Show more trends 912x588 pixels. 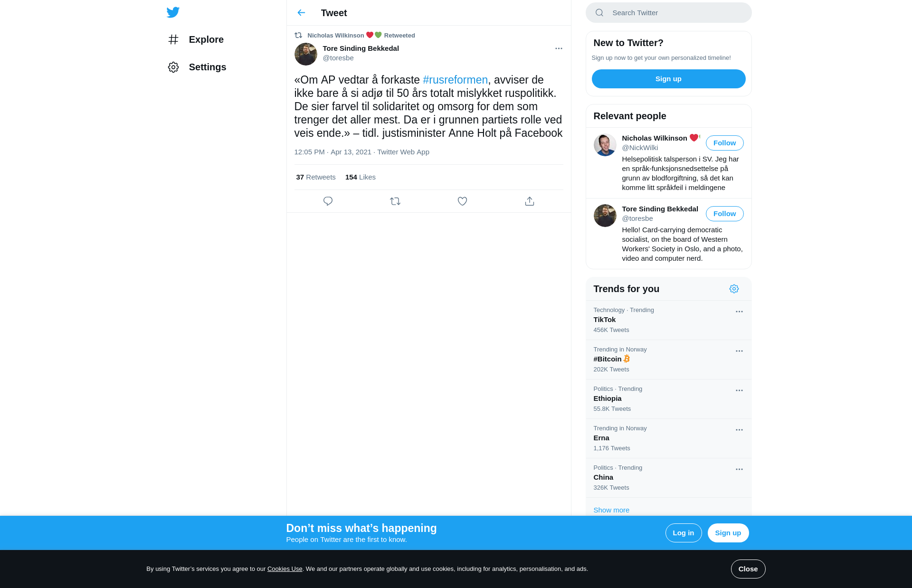611,510
